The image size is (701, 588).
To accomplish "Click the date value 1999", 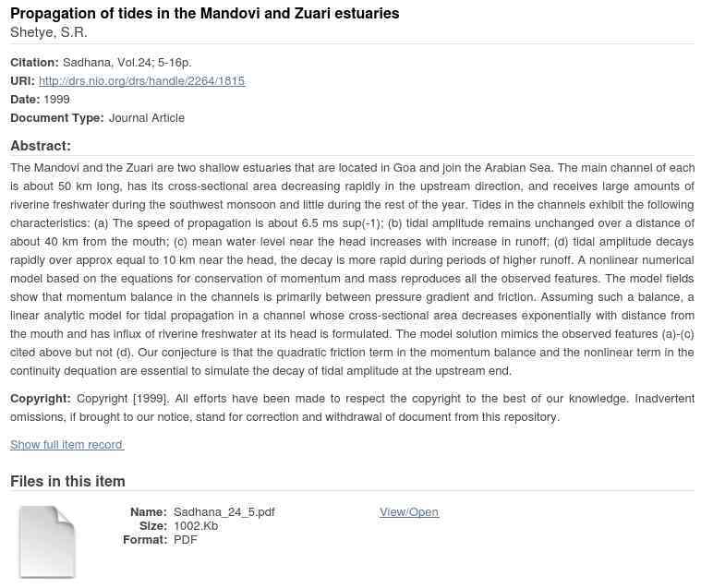I will (56, 100).
